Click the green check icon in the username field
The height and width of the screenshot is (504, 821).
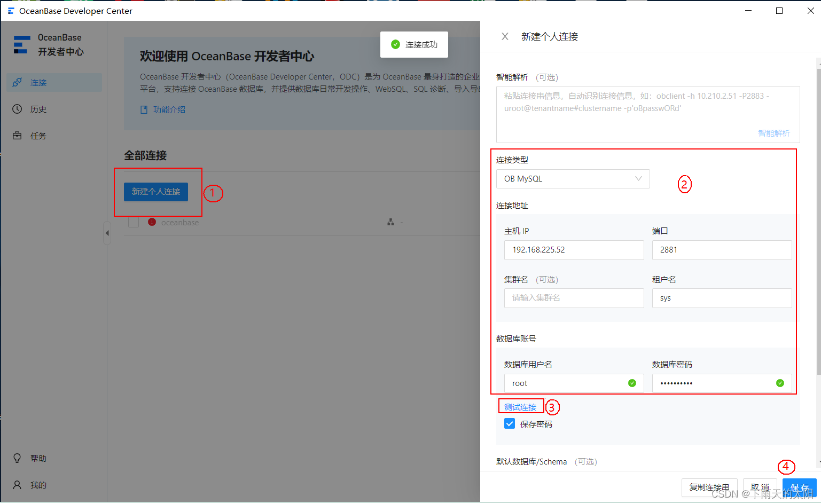tap(632, 383)
